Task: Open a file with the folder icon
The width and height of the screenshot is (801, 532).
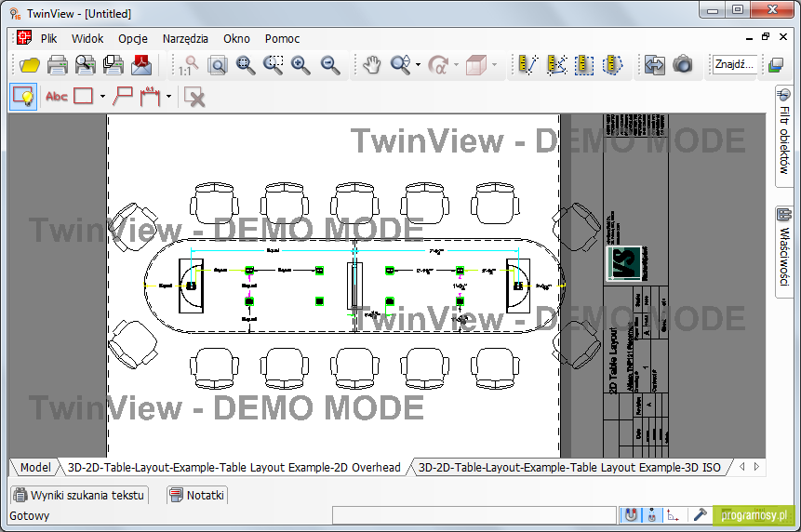Action: tap(30, 65)
